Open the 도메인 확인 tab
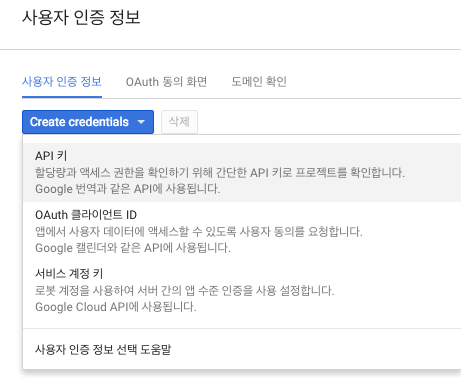Screen dimensions: 461x378 [259, 82]
